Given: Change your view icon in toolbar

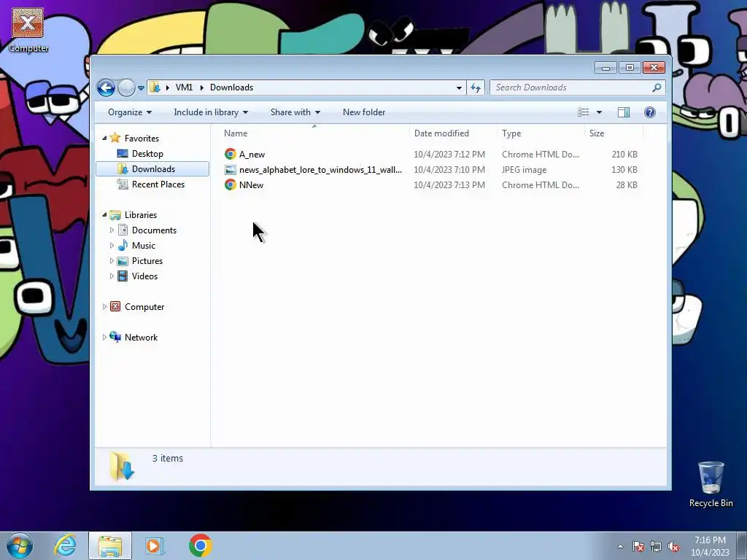Looking at the screenshot, I should (583, 112).
